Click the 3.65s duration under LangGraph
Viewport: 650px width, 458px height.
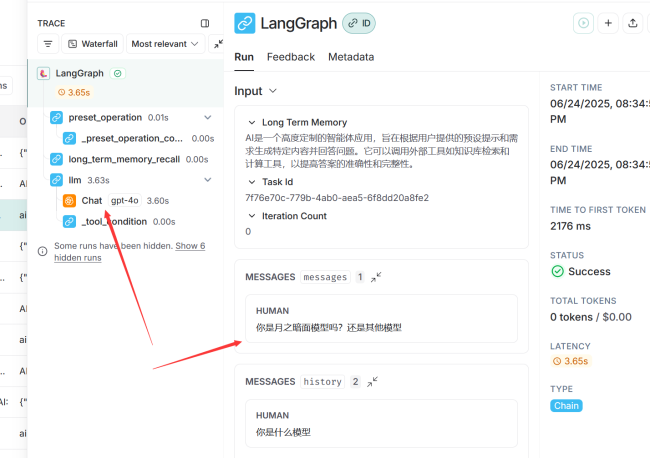pyautogui.click(x=74, y=92)
